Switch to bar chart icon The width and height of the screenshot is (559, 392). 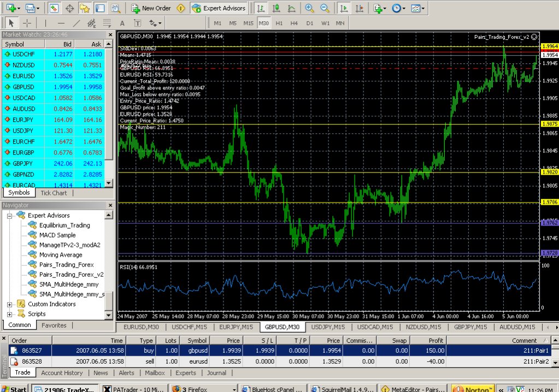click(261, 8)
